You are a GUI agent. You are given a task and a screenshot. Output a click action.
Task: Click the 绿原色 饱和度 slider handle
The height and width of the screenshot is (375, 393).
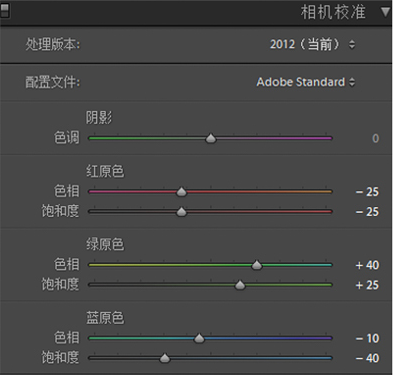(x=240, y=285)
